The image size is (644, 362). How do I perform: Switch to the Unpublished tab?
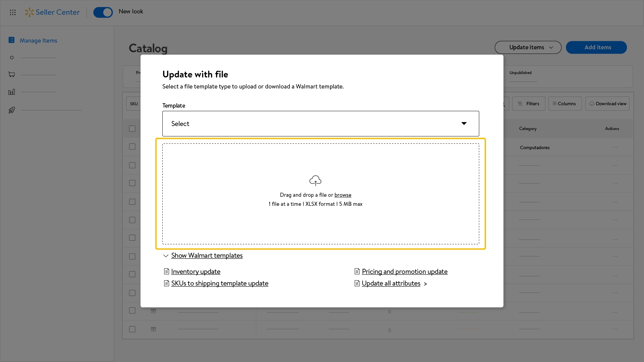[x=520, y=73]
